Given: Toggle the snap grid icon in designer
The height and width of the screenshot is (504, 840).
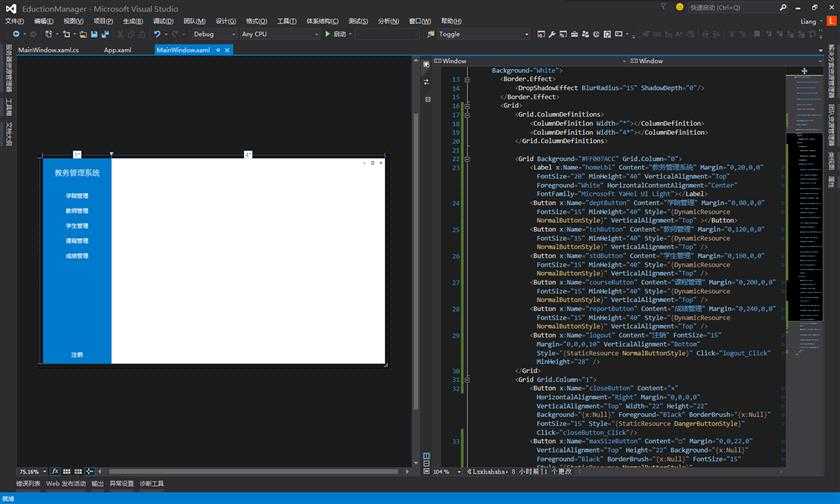Looking at the screenshot, I should point(66,471).
